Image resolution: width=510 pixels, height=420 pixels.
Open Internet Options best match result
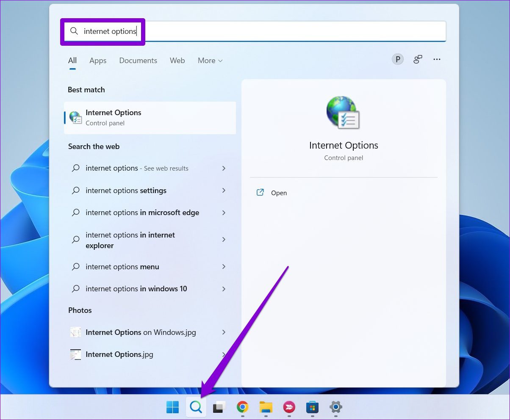150,118
